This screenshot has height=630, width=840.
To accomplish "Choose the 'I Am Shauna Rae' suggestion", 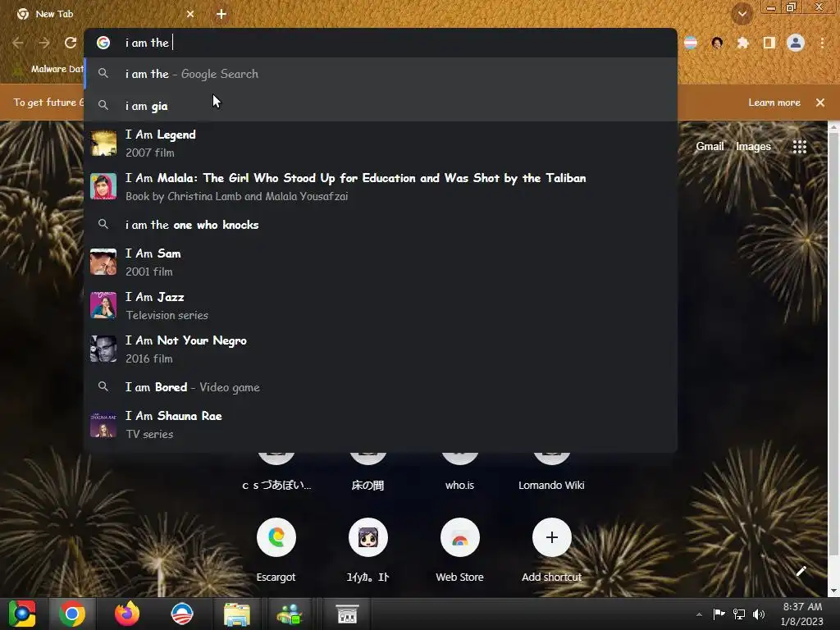I will [381, 424].
